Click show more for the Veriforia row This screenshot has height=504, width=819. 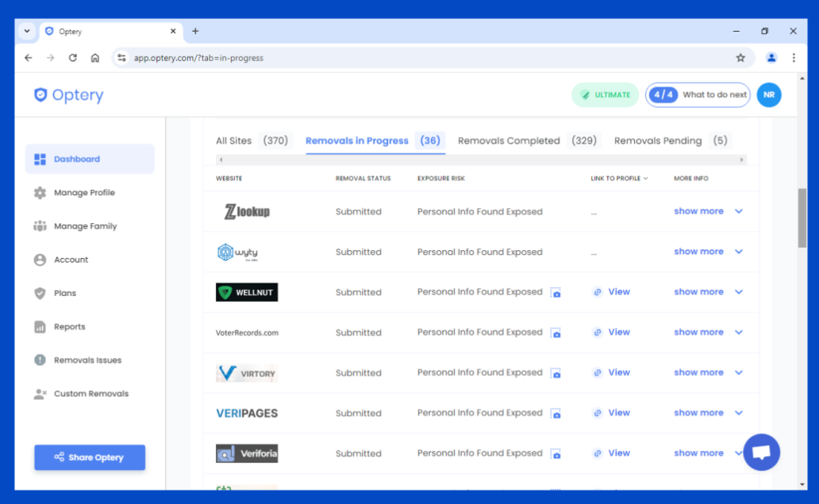pos(698,453)
